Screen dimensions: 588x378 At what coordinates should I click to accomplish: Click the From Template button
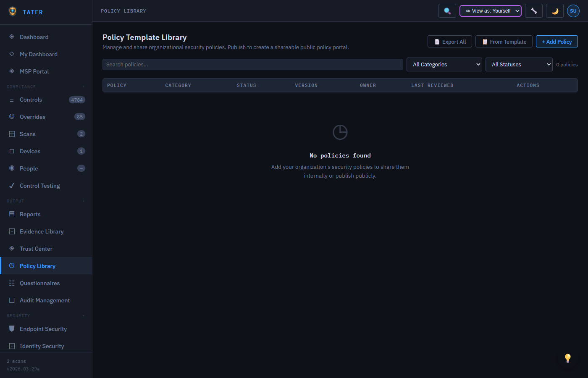(x=504, y=42)
